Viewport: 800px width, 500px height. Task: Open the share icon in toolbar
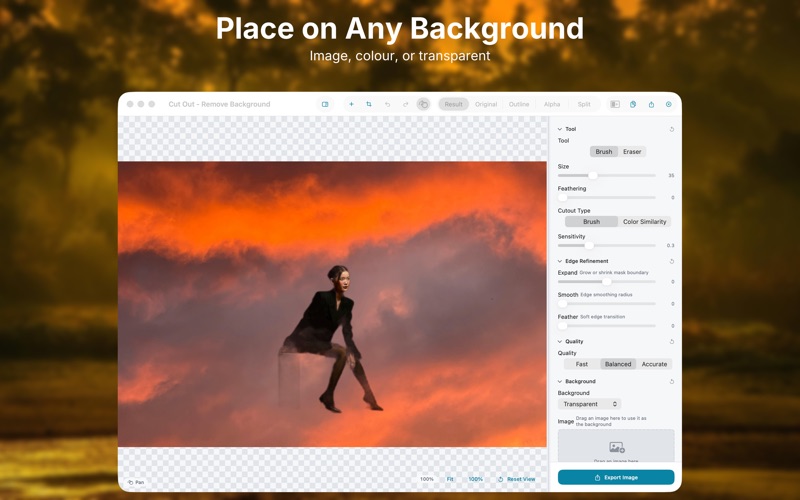click(651, 104)
